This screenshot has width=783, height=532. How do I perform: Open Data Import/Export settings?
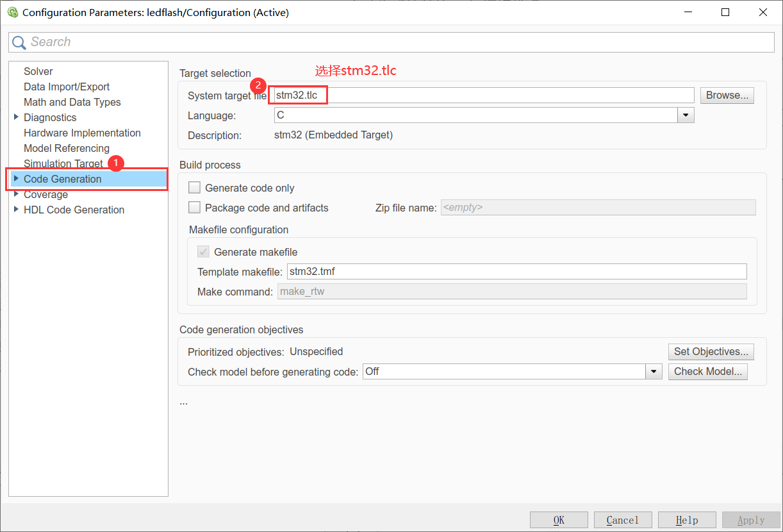tap(67, 87)
